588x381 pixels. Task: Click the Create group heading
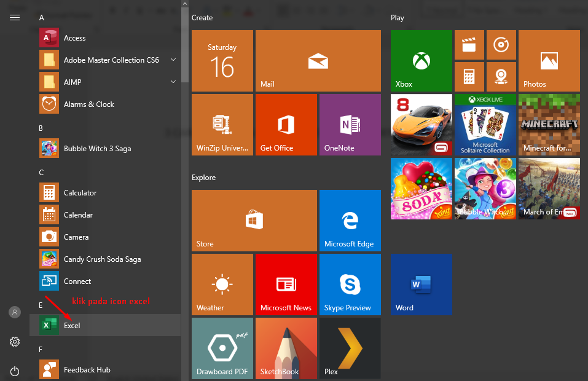(x=202, y=18)
